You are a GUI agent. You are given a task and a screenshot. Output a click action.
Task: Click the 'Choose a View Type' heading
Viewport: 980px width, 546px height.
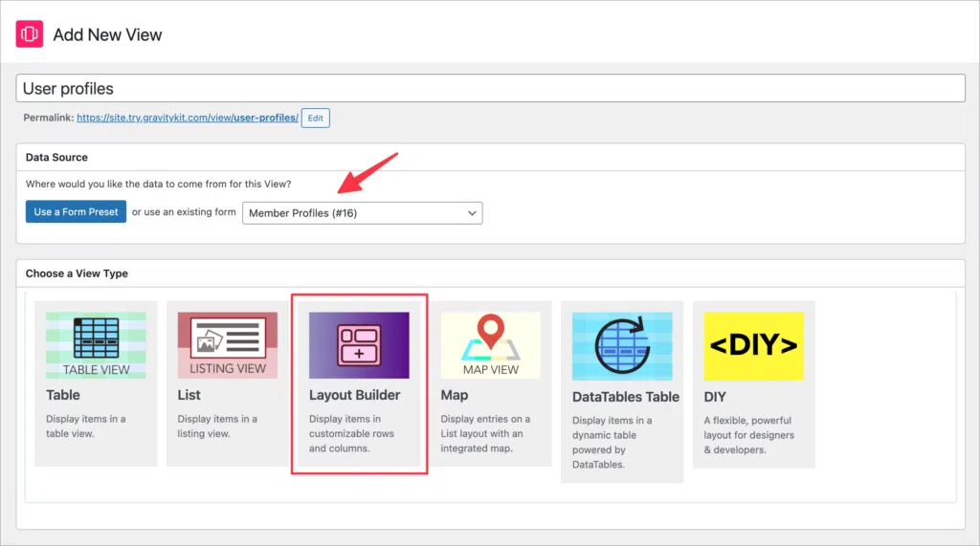(77, 273)
